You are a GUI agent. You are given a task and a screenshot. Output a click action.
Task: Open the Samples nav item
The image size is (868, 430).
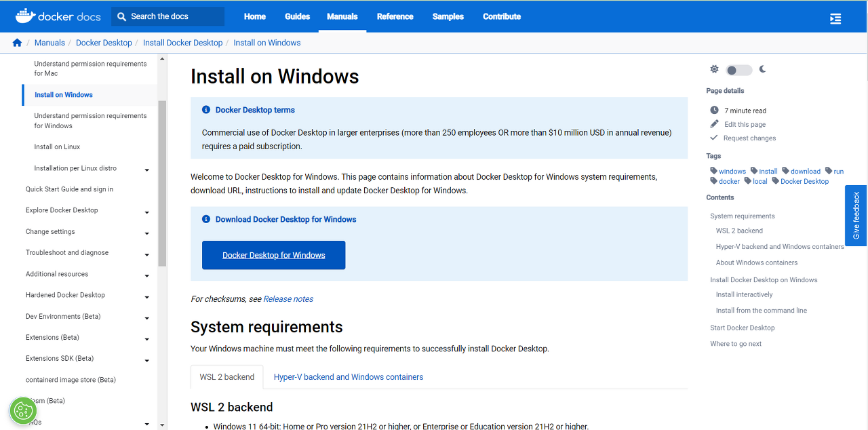tap(448, 16)
